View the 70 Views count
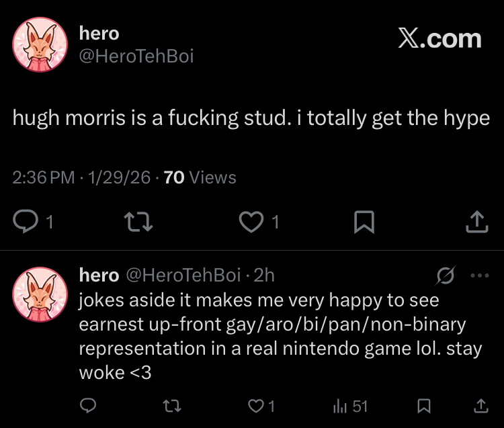 pyautogui.click(x=200, y=177)
